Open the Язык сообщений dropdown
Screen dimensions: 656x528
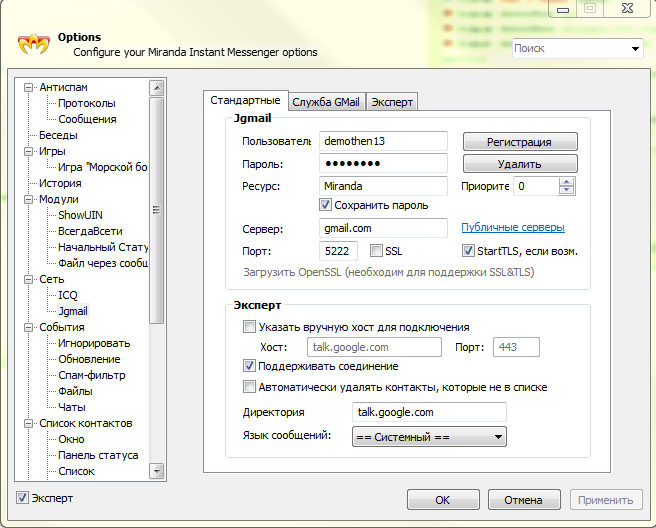429,437
